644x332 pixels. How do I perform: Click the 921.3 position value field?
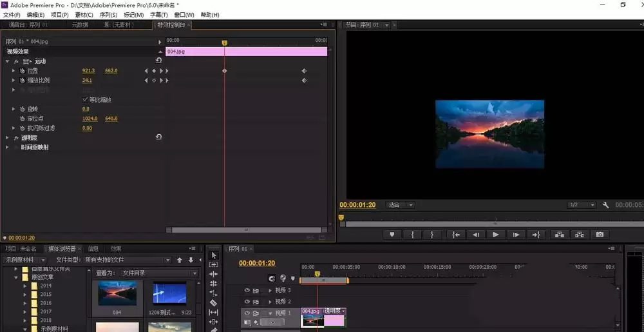(x=88, y=71)
